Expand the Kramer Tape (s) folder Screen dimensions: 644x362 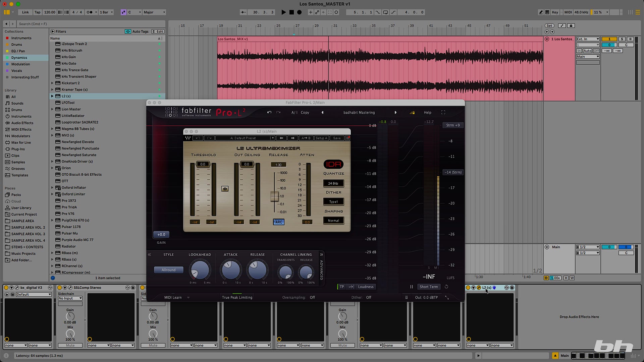pyautogui.click(x=52, y=89)
